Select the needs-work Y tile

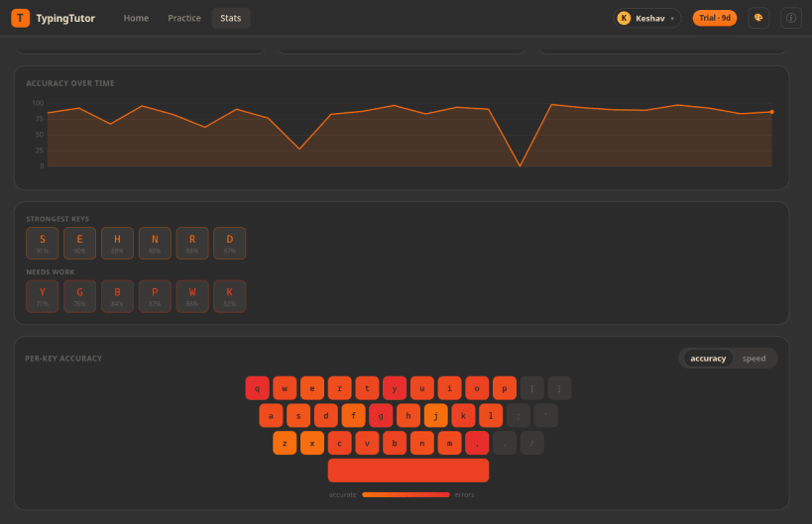[x=43, y=296]
